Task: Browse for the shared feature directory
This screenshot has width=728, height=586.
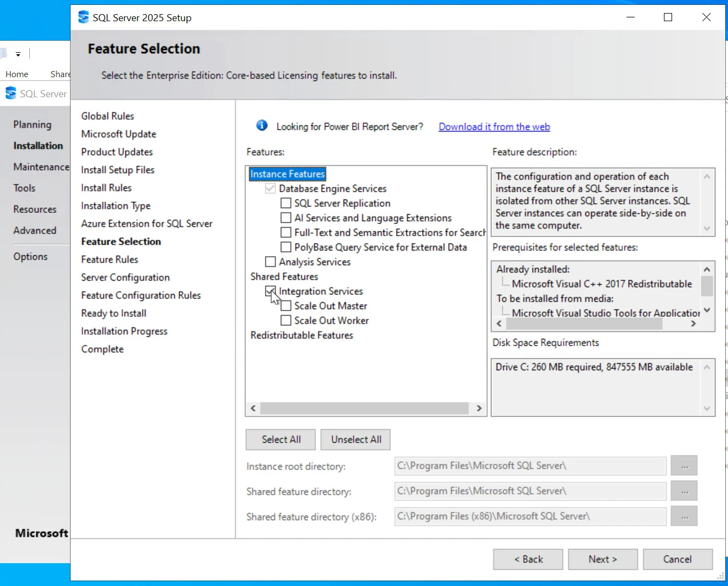Action: point(683,491)
